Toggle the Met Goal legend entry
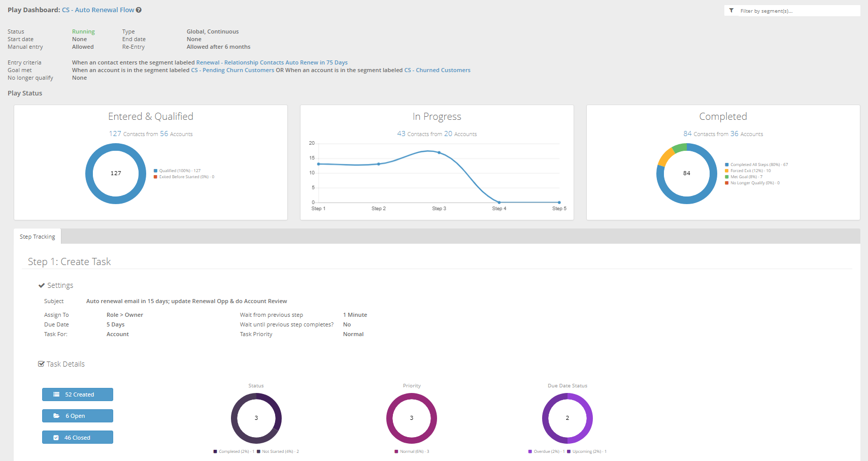 744,177
